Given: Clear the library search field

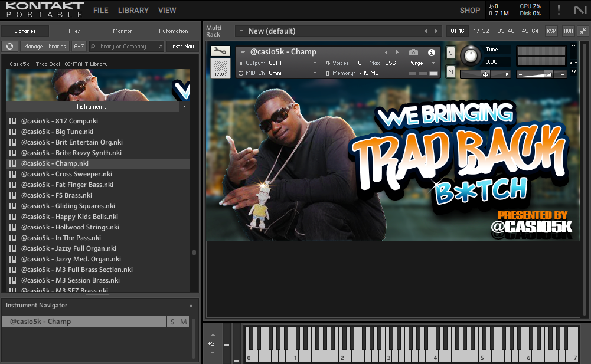Looking at the screenshot, I should coord(161,47).
